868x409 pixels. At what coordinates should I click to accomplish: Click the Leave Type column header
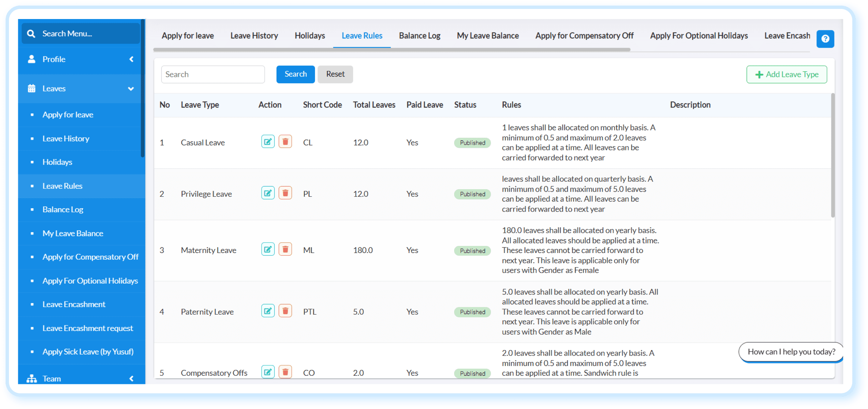[x=200, y=105]
